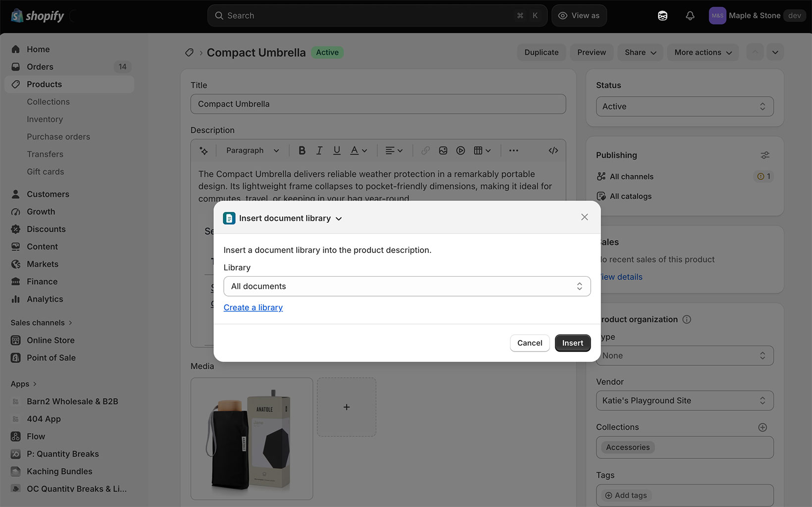
Task: Expand the Apps section
Action: pyautogui.click(x=24, y=384)
